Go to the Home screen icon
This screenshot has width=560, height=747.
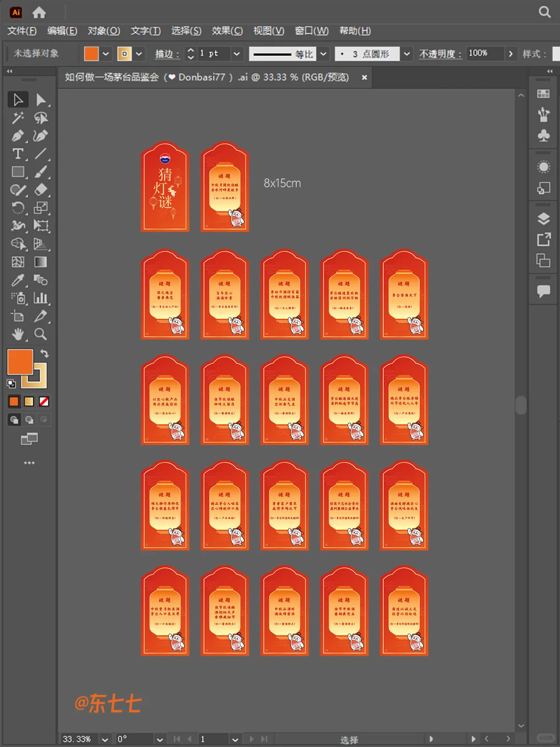pyautogui.click(x=39, y=12)
